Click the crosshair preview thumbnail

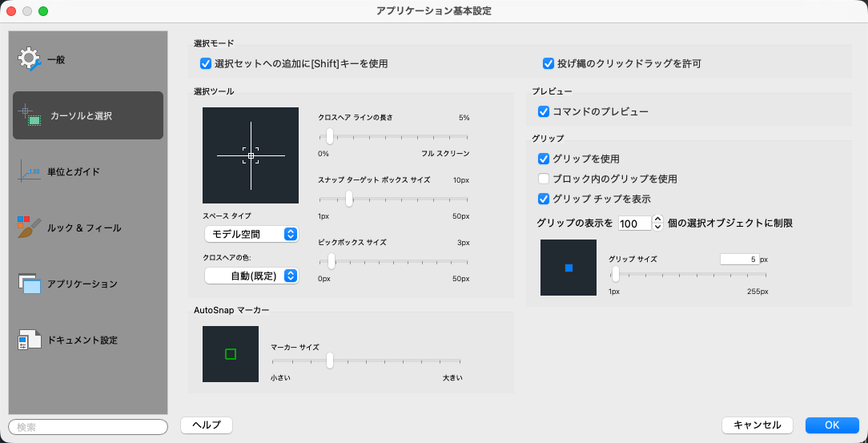(251, 155)
